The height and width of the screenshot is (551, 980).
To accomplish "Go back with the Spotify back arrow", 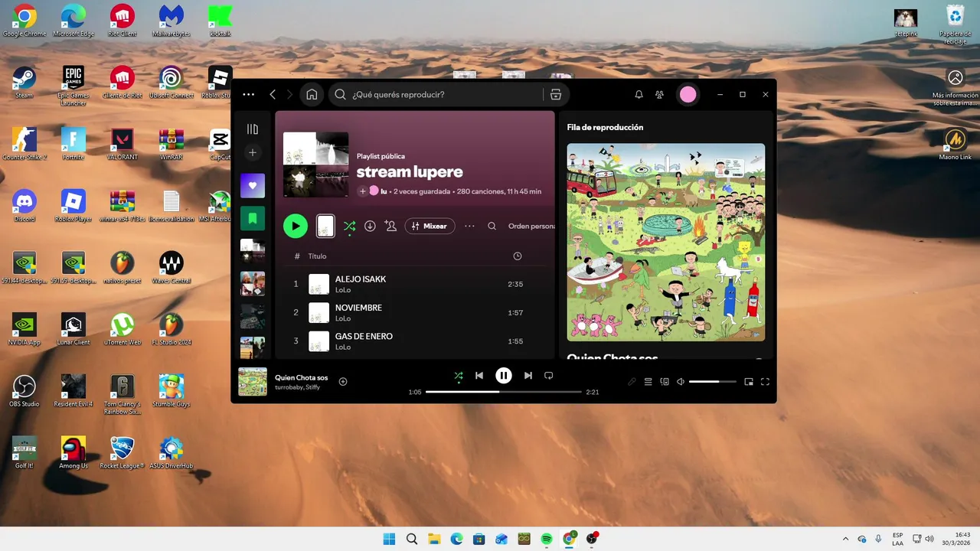I will (273, 94).
